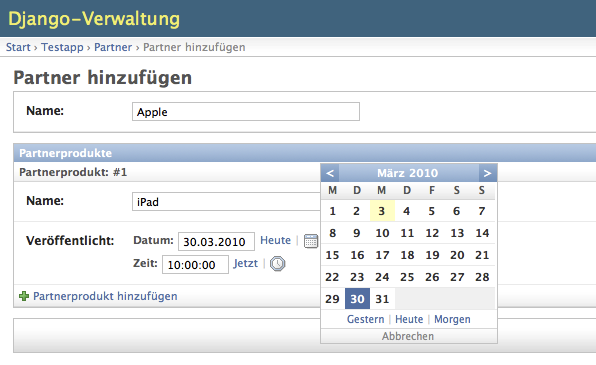Select day 27 in the calendar
The image size is (596, 365).
tap(457, 277)
